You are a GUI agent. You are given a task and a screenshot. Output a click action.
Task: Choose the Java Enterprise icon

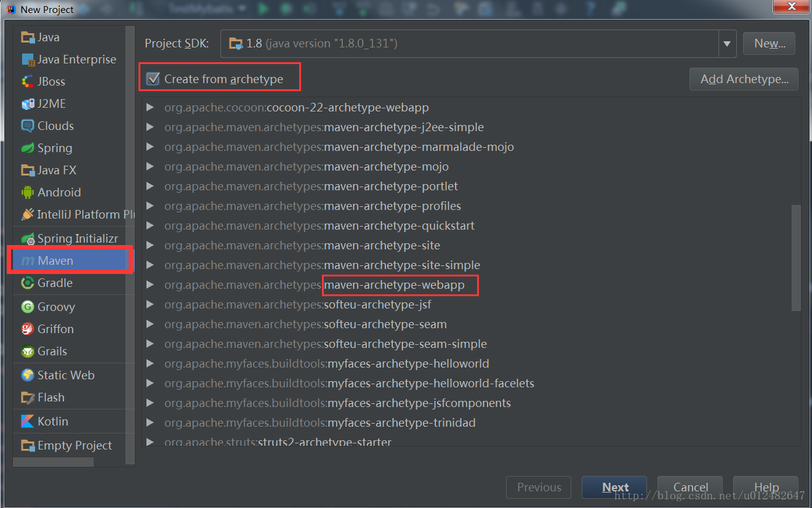click(x=28, y=60)
